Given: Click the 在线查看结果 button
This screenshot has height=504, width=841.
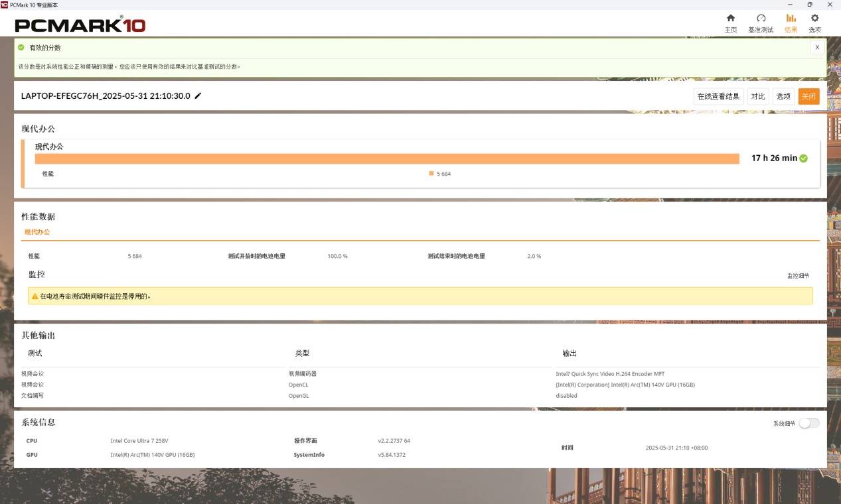Looking at the screenshot, I should click(718, 96).
